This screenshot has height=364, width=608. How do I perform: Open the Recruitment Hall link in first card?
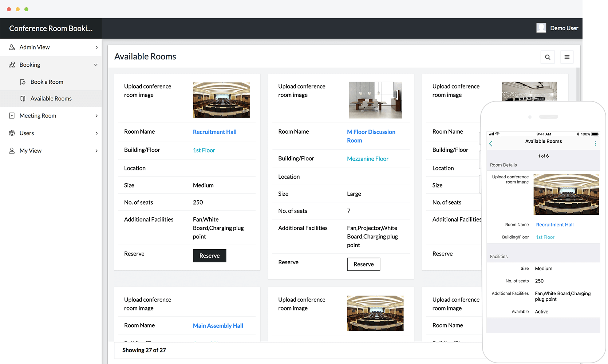[x=214, y=132]
